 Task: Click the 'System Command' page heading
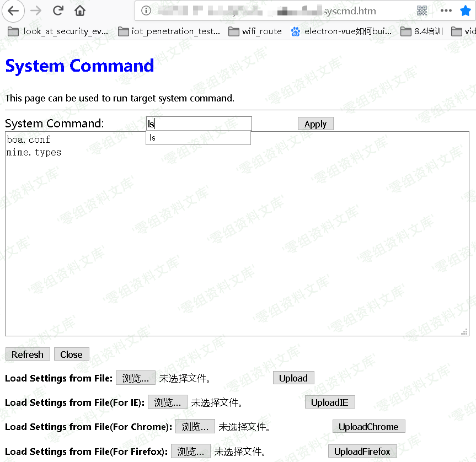pyautogui.click(x=79, y=66)
